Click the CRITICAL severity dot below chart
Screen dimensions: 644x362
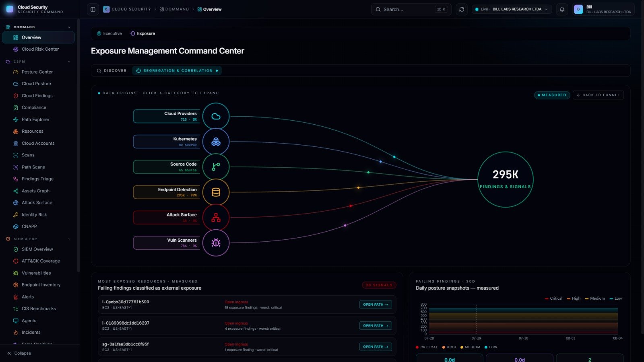417,347
